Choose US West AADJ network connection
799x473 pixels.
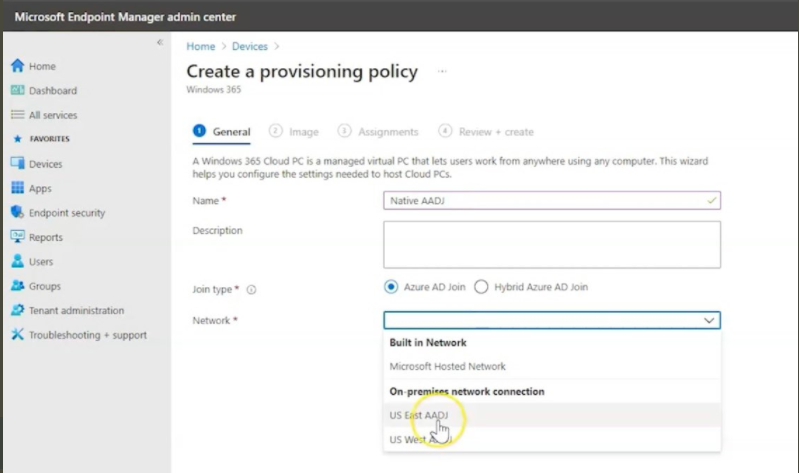[x=552, y=439]
